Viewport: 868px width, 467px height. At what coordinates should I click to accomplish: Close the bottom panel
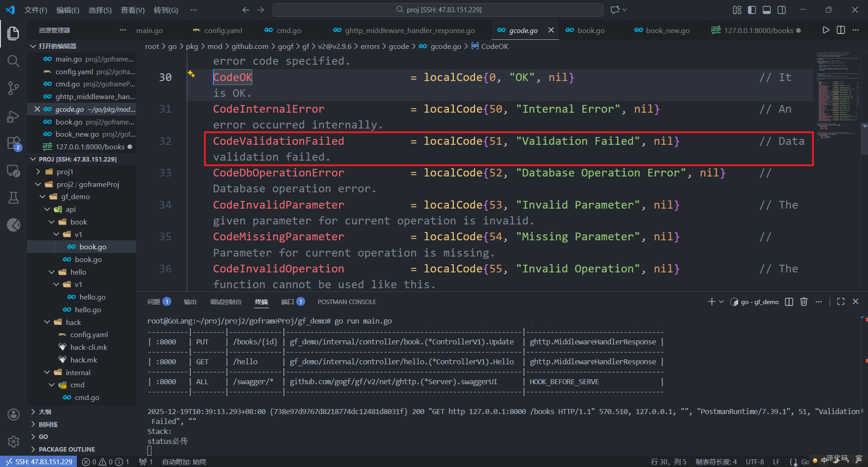point(855,302)
